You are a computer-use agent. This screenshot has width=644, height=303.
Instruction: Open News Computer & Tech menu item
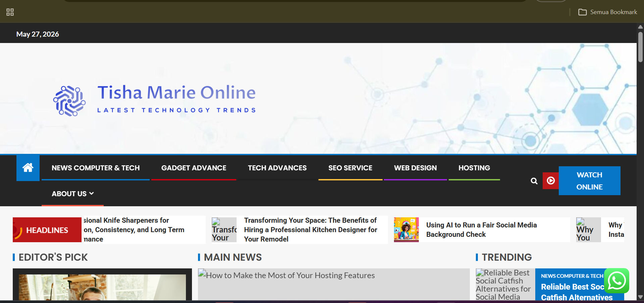coord(96,168)
